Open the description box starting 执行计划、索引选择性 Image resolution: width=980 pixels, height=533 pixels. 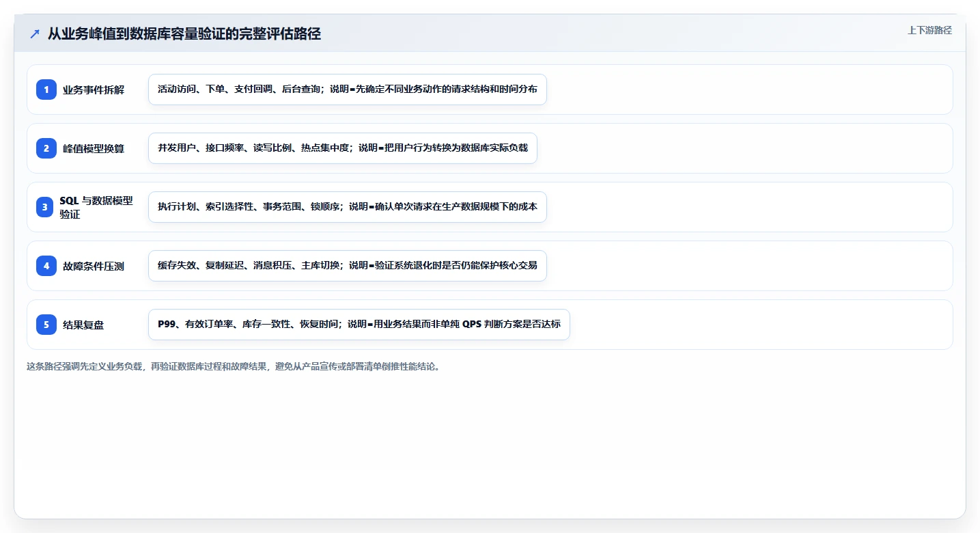coord(348,207)
